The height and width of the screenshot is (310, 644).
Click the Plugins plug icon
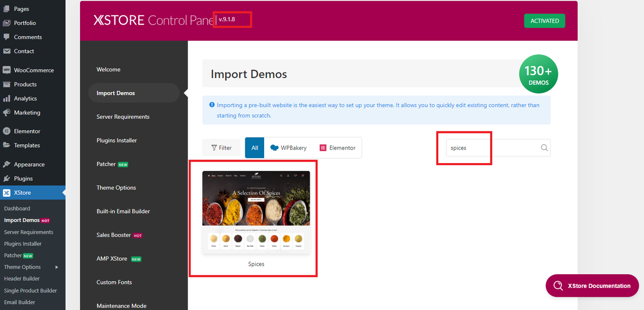(7, 179)
